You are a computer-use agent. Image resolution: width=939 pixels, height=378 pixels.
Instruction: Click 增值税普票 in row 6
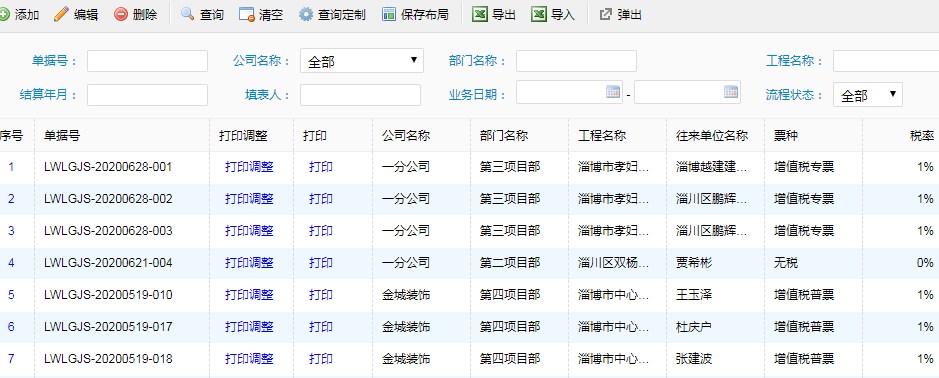pos(804,326)
